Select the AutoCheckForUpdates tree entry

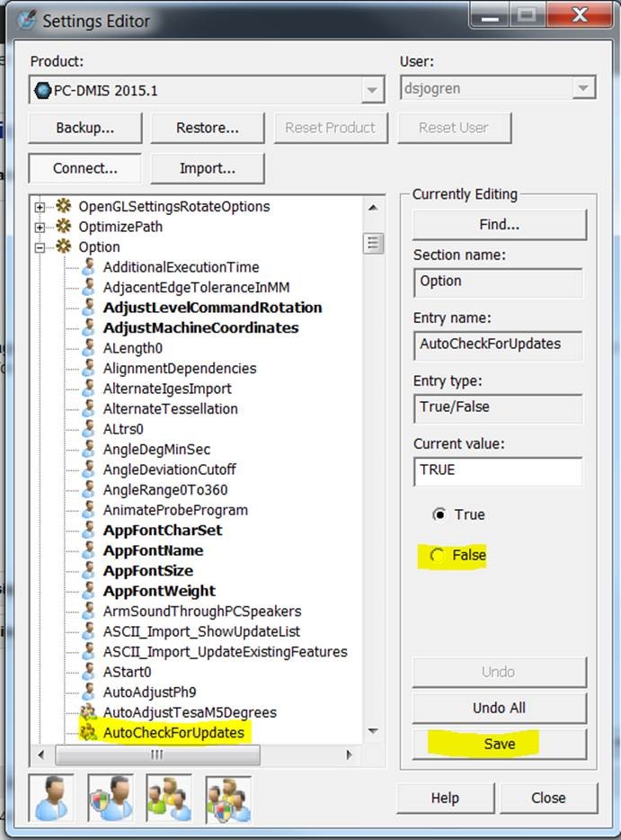coord(173,732)
